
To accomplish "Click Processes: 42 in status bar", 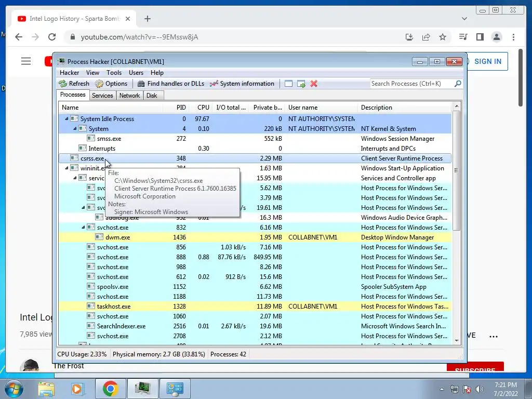I will 228,354.
